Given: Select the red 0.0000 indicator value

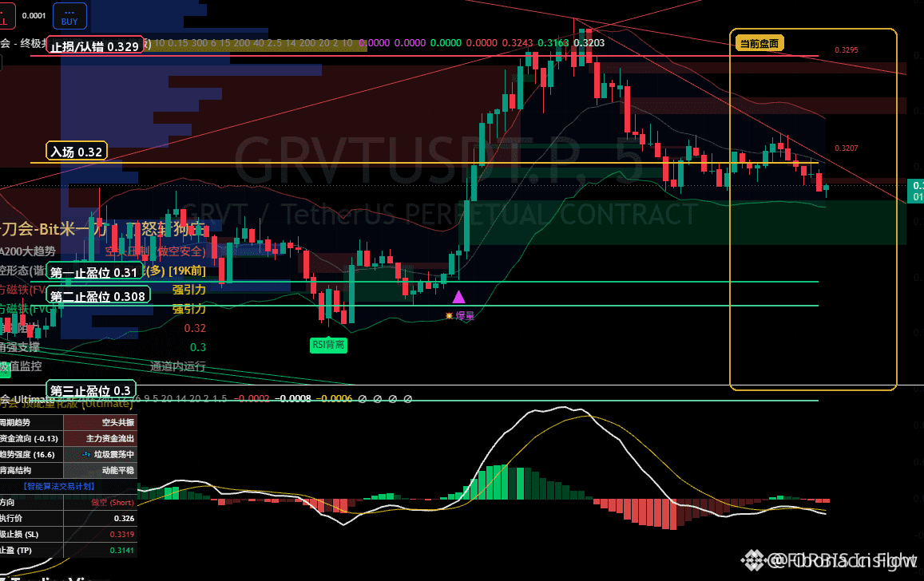Looking at the screenshot, I should 482,43.
